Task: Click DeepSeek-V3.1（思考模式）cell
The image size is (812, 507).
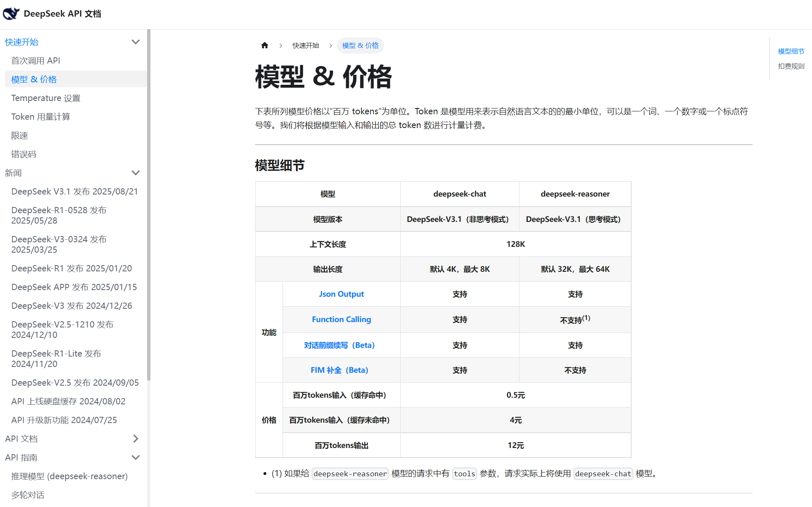Action: [x=575, y=219]
